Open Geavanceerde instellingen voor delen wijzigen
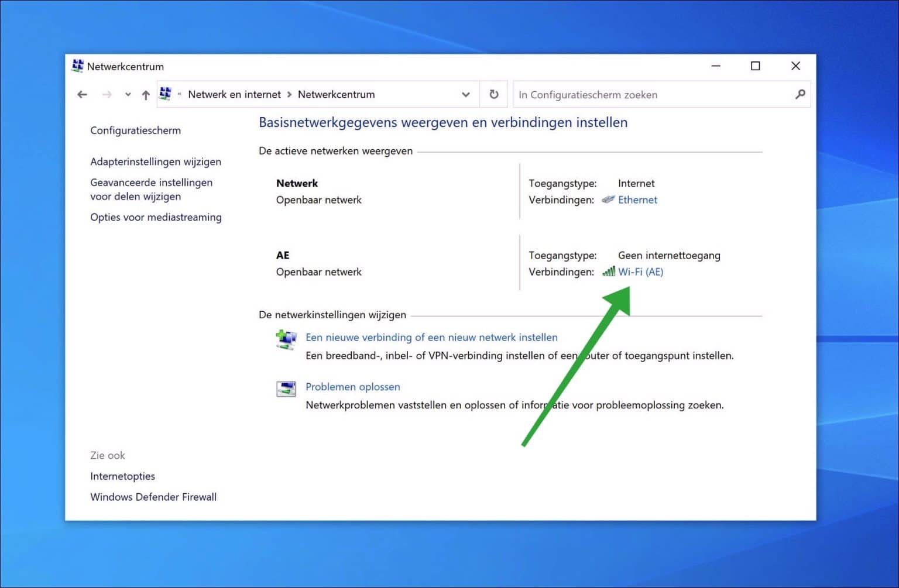The width and height of the screenshot is (899, 588). [x=151, y=190]
